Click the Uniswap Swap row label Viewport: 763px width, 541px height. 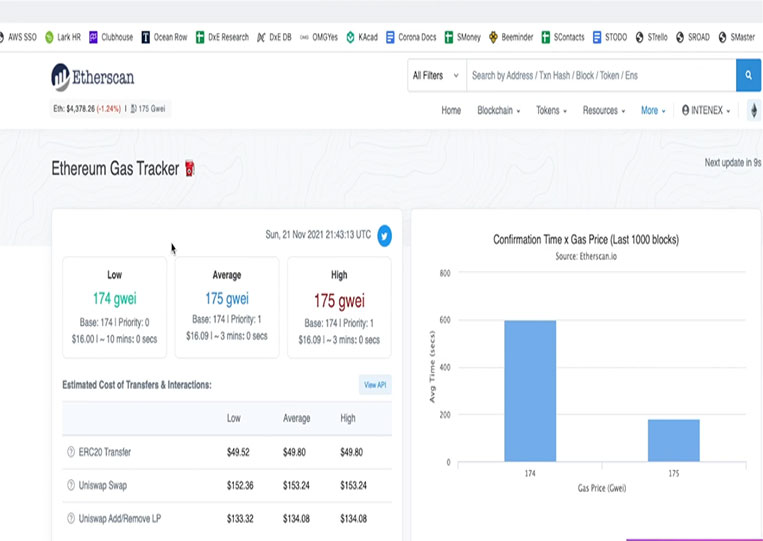coord(103,486)
